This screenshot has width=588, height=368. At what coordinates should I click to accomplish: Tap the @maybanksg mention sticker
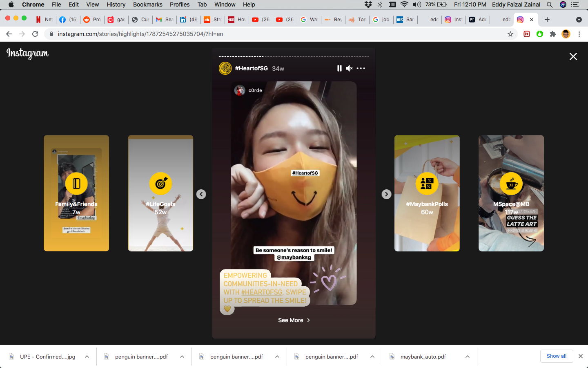coord(294,257)
